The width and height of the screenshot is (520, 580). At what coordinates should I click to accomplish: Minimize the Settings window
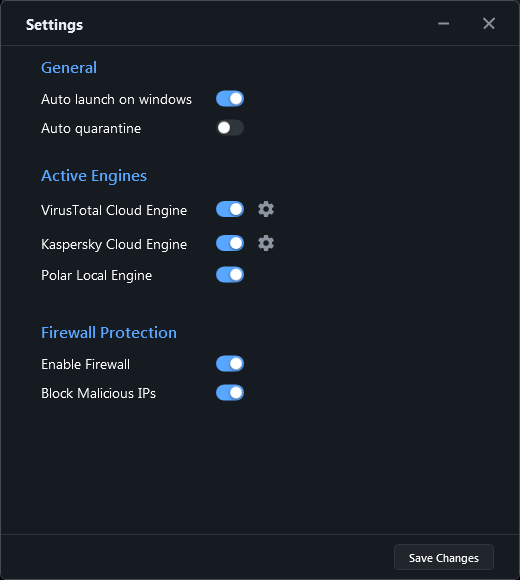443,24
